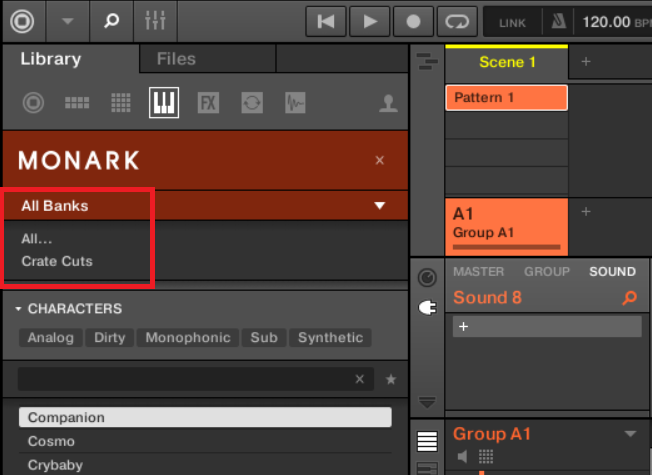Select the Projects type icon in the browser
Viewport: 653px width, 475px height.
tap(34, 102)
